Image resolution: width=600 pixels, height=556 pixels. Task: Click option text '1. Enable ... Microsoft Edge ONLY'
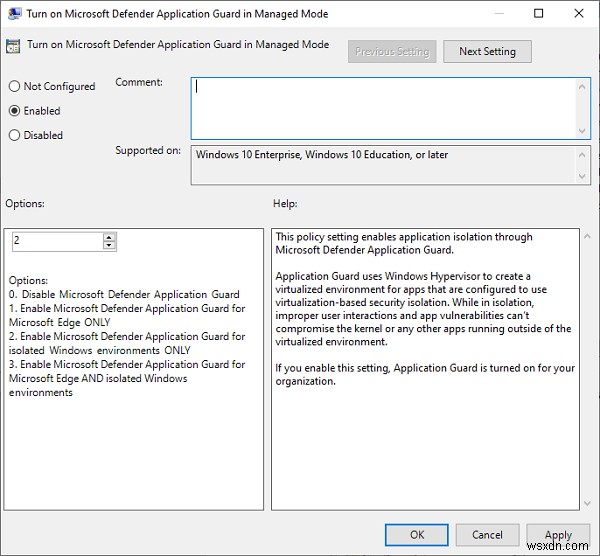click(x=127, y=315)
